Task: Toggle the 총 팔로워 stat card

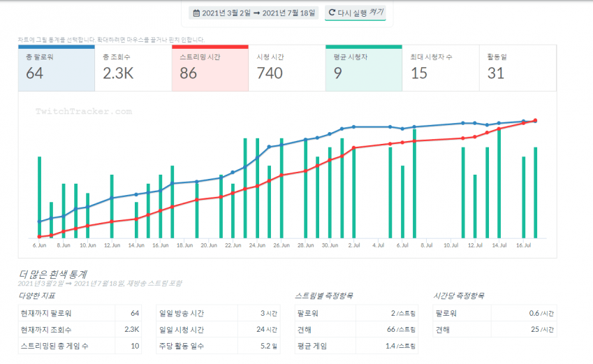Action: pos(57,68)
